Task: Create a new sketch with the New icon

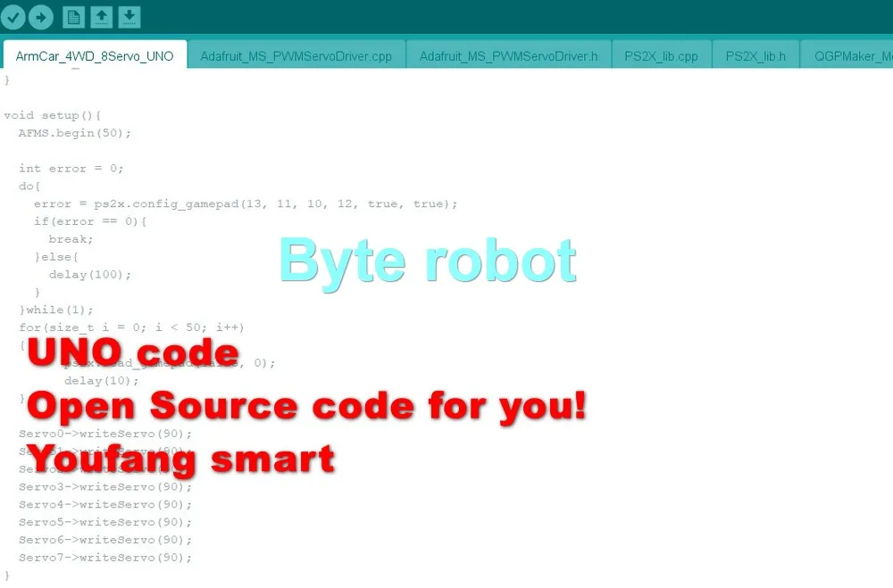Action: coord(73,17)
